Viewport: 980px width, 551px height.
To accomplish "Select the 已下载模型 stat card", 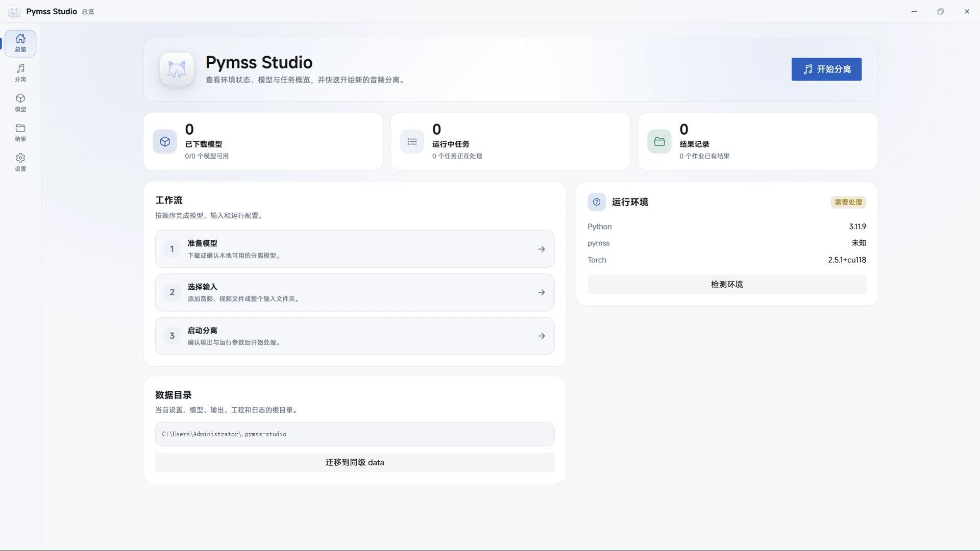I will point(263,141).
